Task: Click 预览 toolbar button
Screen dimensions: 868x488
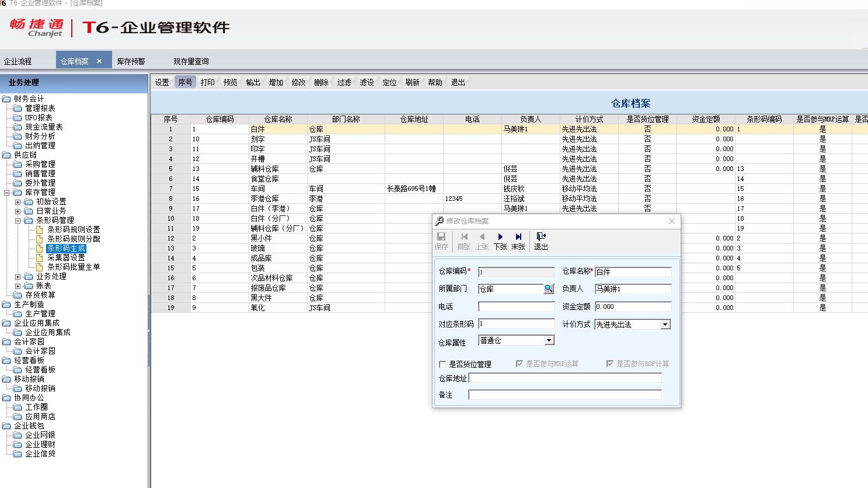Action: [231, 82]
